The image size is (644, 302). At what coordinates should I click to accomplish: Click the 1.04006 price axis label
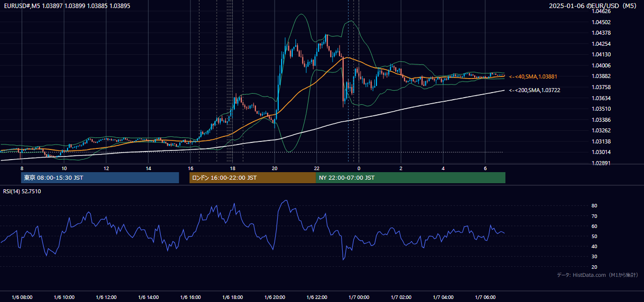601,65
